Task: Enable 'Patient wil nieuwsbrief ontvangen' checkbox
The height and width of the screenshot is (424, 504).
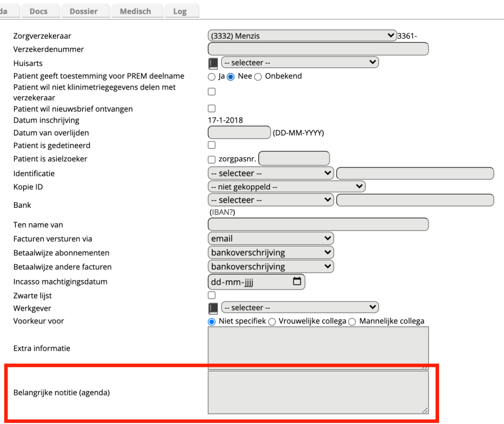Action: 212,108
